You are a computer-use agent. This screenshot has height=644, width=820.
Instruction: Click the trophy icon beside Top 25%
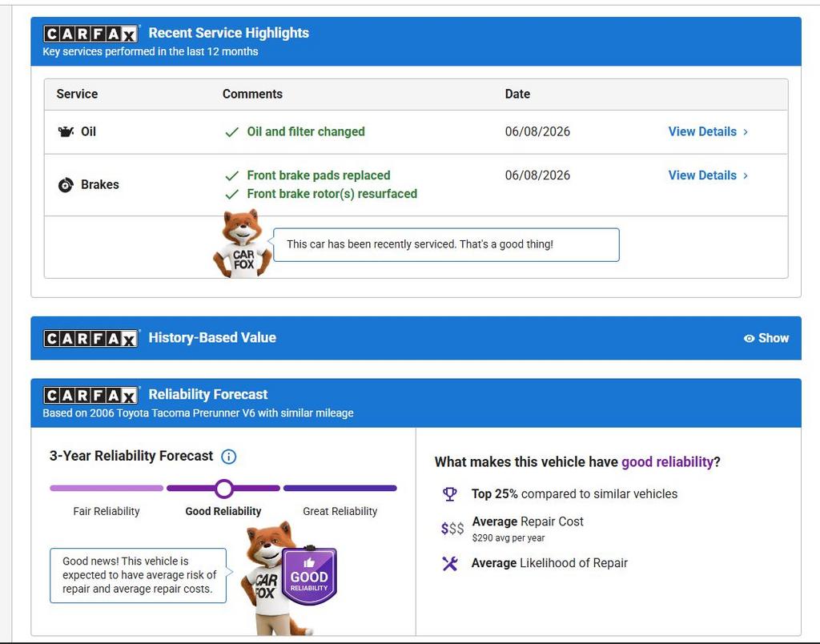click(450, 494)
